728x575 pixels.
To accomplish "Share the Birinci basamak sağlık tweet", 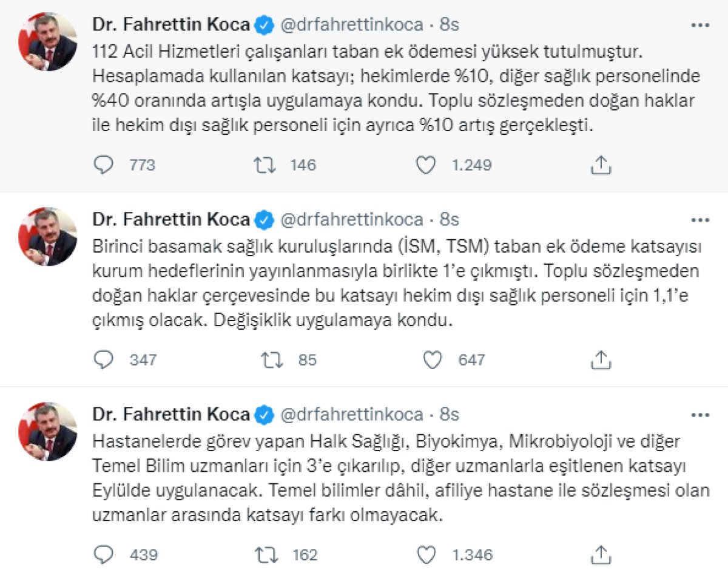I will click(x=600, y=359).
